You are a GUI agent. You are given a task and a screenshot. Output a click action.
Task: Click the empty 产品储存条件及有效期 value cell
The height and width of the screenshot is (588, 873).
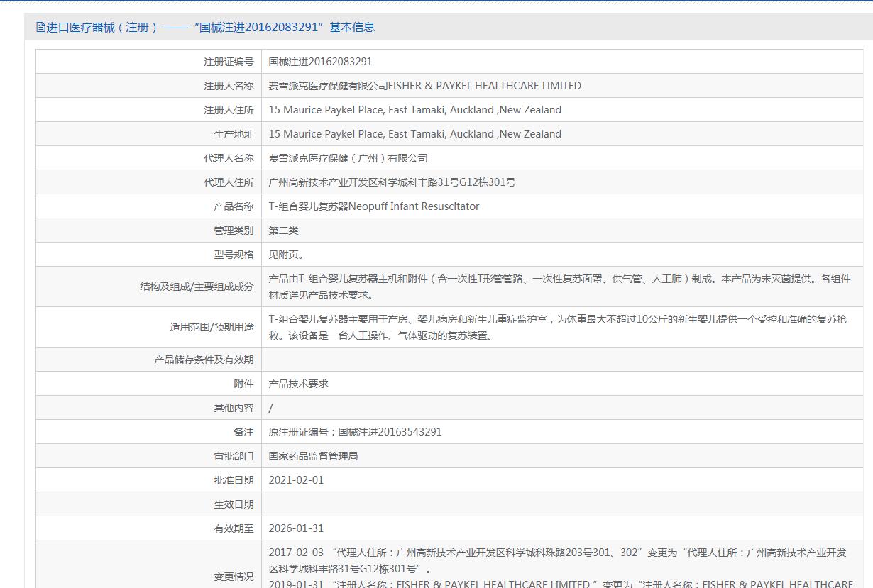coord(562,360)
